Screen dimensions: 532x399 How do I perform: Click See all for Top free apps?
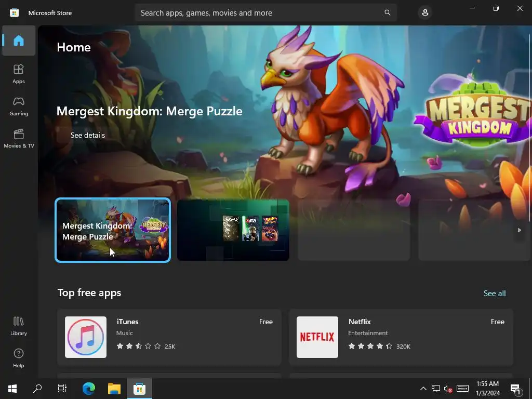(x=495, y=293)
